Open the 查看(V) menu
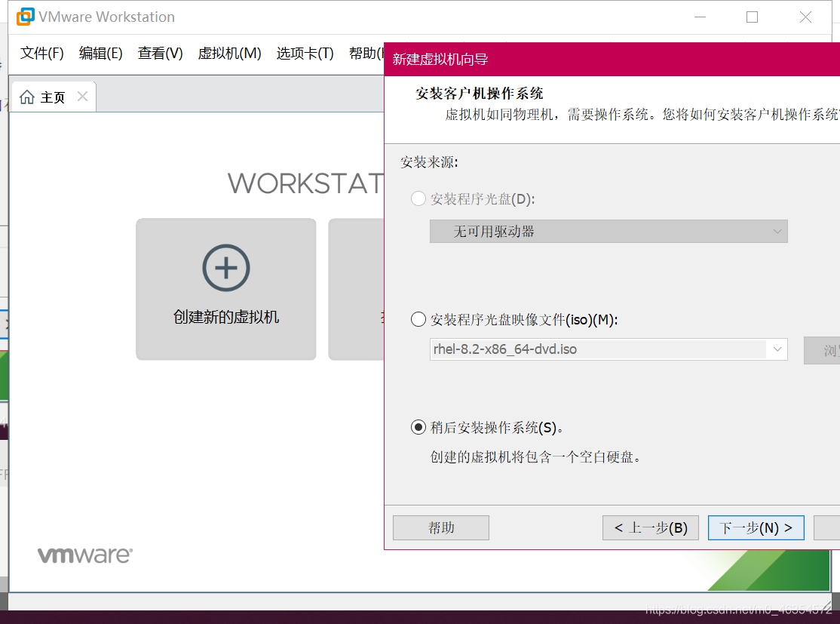 [x=160, y=53]
